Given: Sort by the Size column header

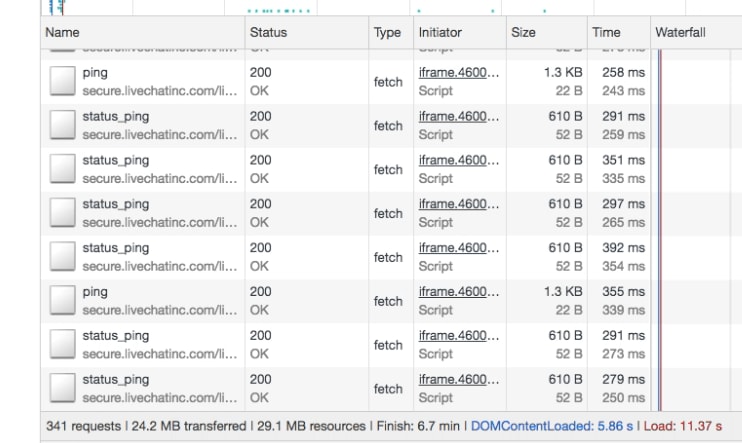Looking at the screenshot, I should click(547, 32).
